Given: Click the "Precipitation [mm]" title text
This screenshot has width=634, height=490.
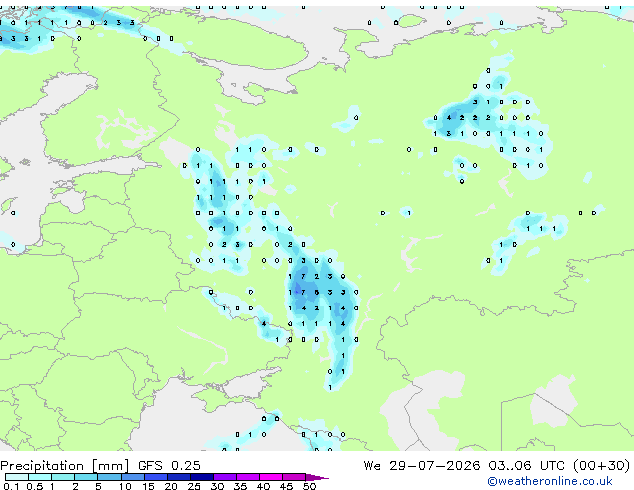Looking at the screenshot, I should (x=65, y=466).
